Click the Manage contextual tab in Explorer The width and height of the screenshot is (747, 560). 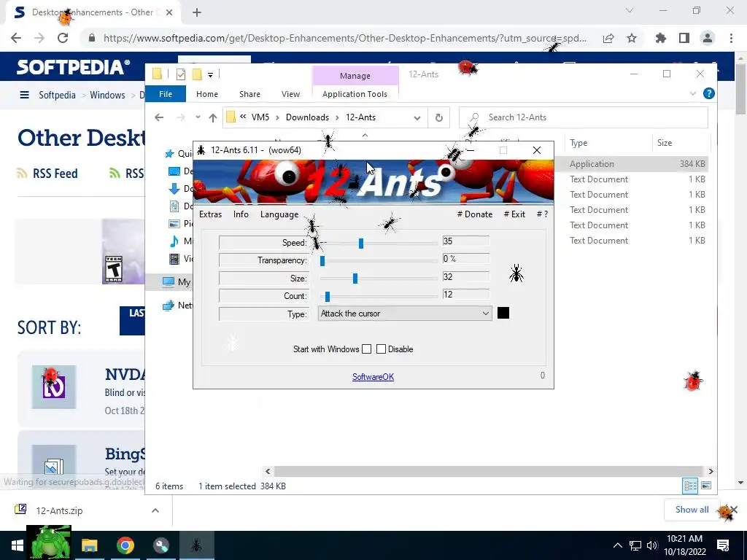355,76
